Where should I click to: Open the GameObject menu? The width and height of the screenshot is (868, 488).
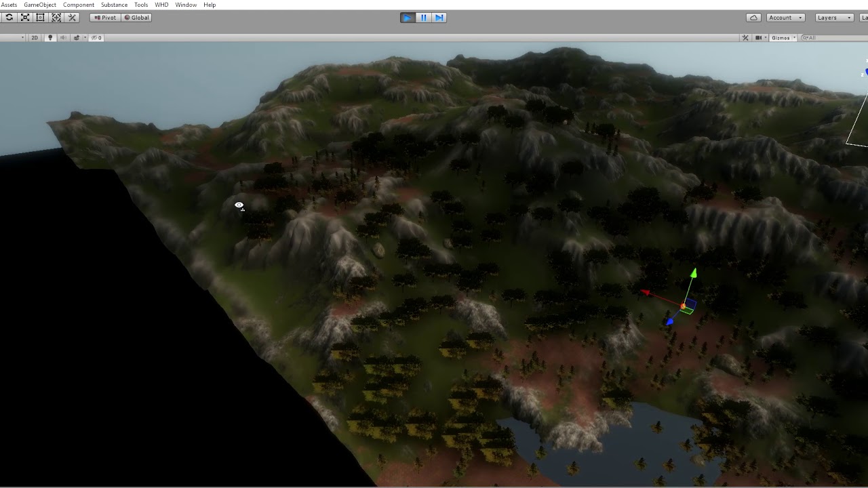(x=40, y=5)
